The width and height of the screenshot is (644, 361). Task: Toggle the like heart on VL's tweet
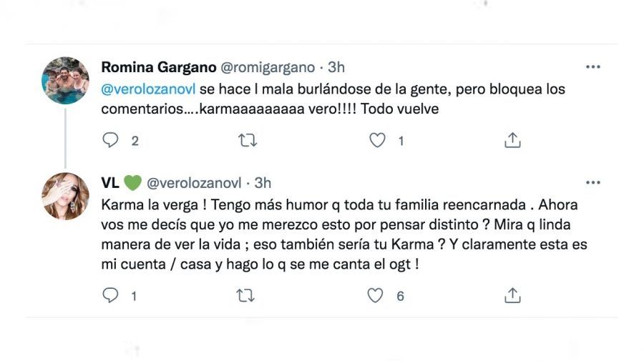(x=375, y=295)
